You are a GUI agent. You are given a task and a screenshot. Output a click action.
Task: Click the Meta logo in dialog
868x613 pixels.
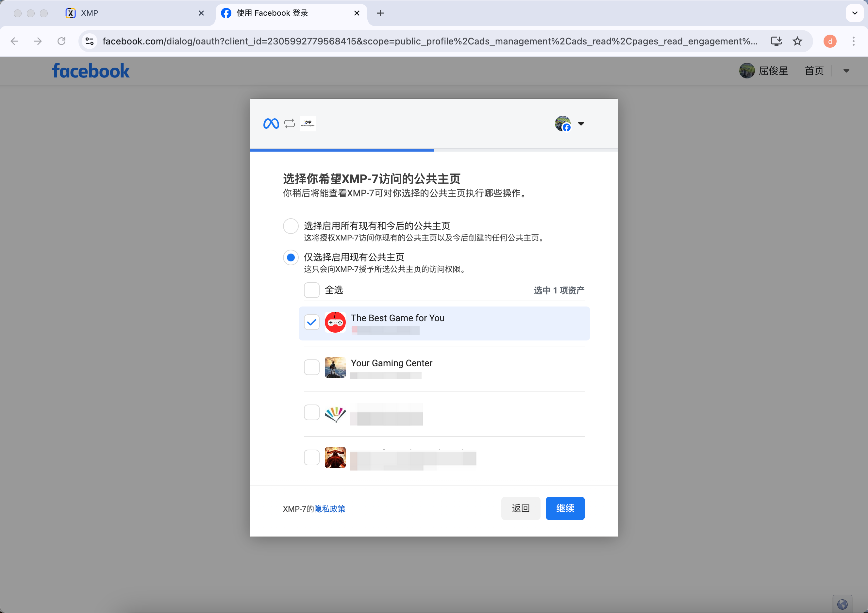tap(271, 124)
